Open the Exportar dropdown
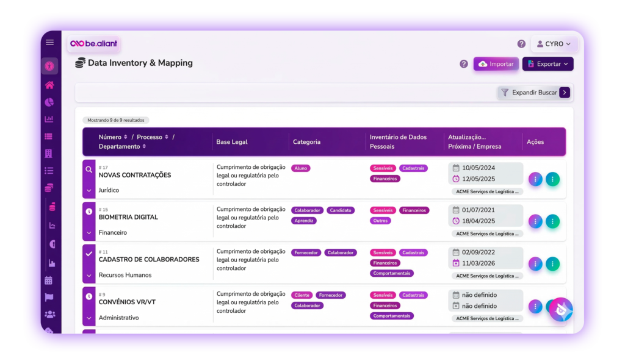The image size is (625, 364). [547, 64]
